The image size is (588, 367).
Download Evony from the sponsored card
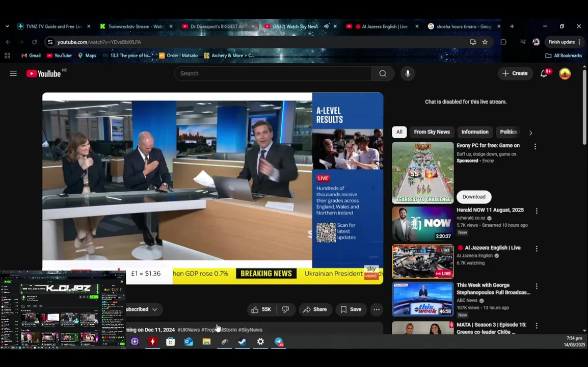[x=474, y=197]
